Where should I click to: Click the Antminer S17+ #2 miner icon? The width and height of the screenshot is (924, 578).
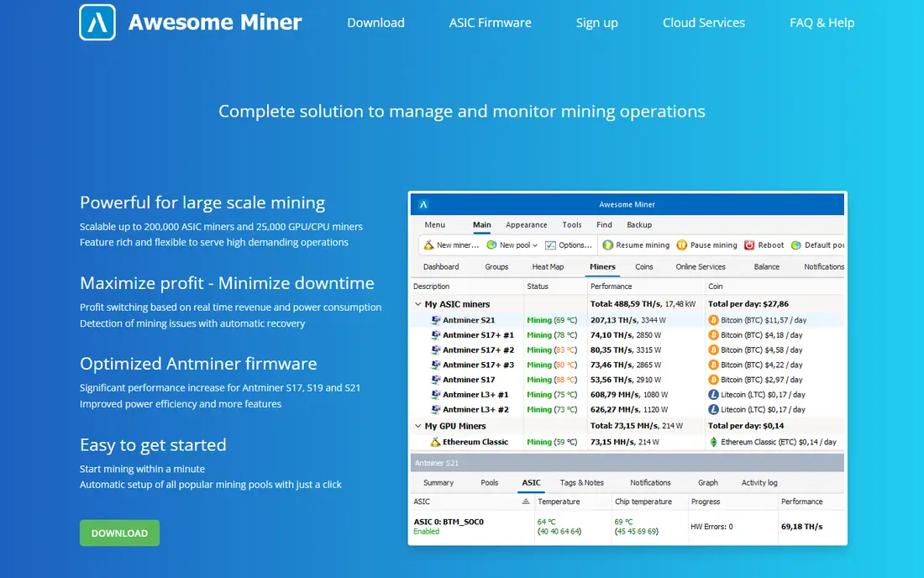pos(435,349)
